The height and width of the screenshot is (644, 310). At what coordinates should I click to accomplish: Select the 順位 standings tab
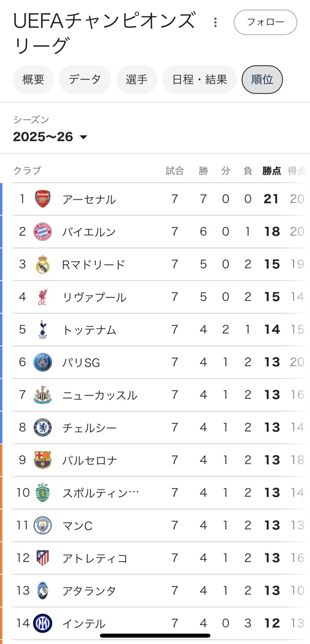coord(262,80)
